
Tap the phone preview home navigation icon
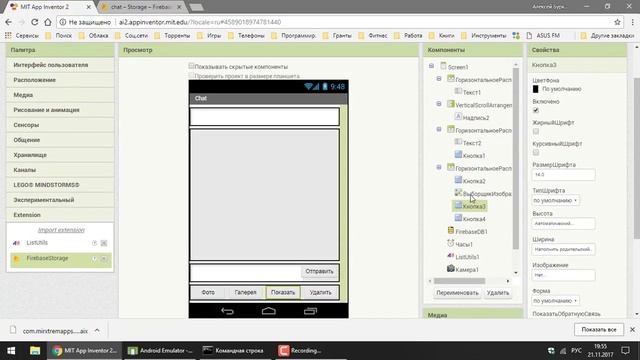(269, 311)
